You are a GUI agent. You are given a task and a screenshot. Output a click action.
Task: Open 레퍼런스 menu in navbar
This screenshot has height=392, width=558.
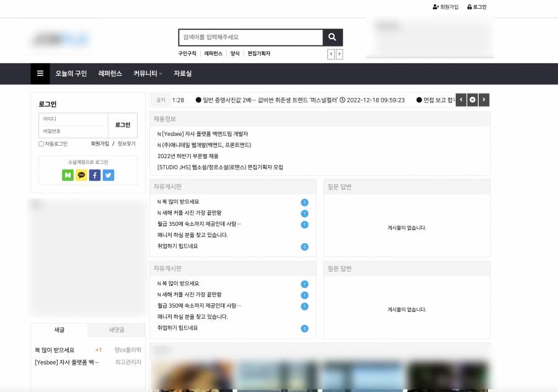[110, 73]
